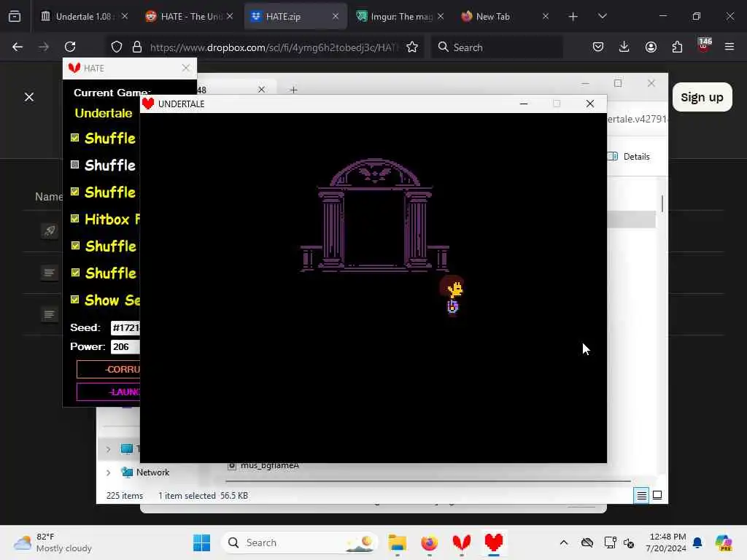Open the Windows Start menu
The image size is (747, 560).
[x=201, y=542]
